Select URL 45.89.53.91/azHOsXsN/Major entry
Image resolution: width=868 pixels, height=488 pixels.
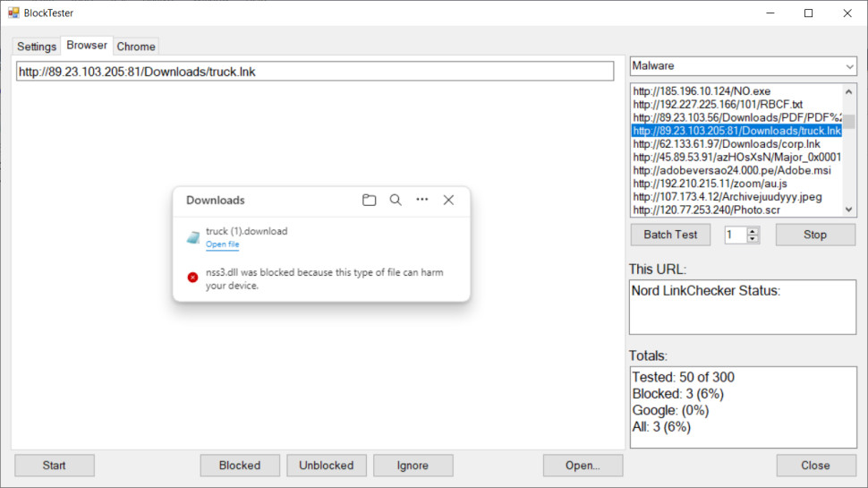pyautogui.click(x=736, y=158)
